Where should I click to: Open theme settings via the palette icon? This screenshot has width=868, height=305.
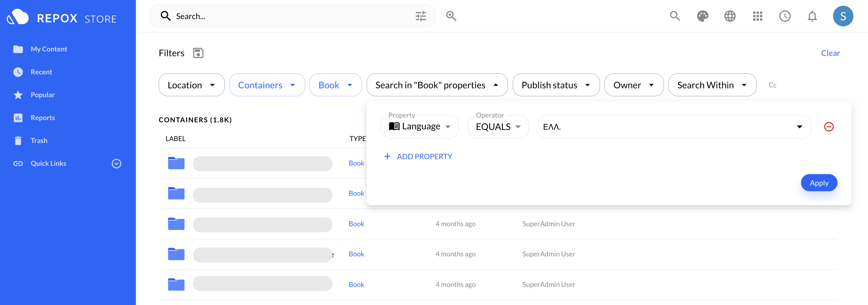(x=703, y=16)
